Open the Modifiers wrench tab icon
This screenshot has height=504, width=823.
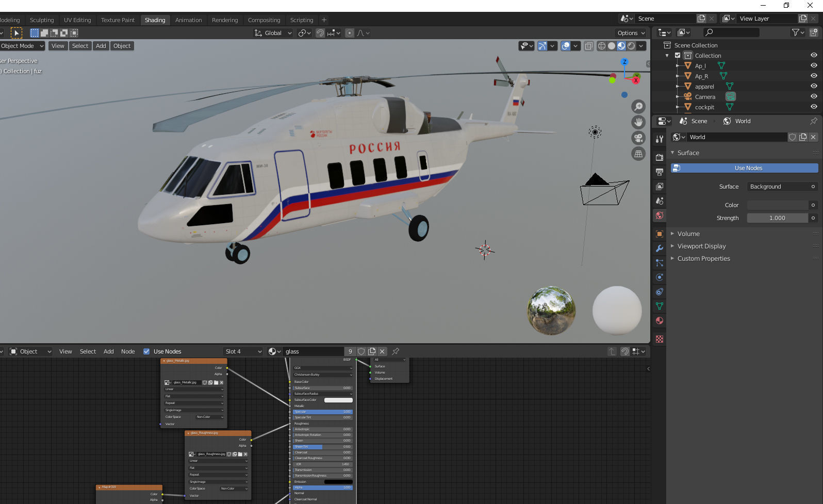pos(659,248)
